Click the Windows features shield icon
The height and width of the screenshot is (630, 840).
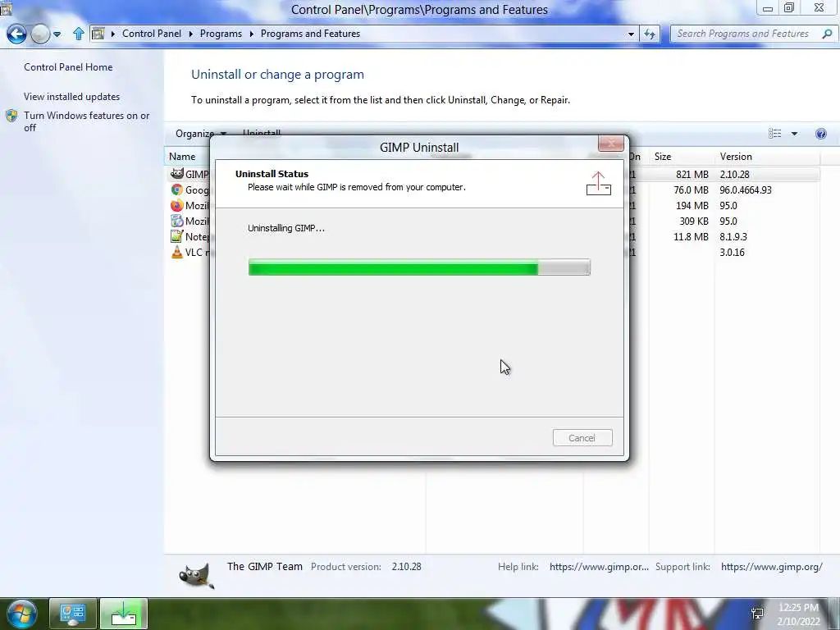[x=11, y=116]
